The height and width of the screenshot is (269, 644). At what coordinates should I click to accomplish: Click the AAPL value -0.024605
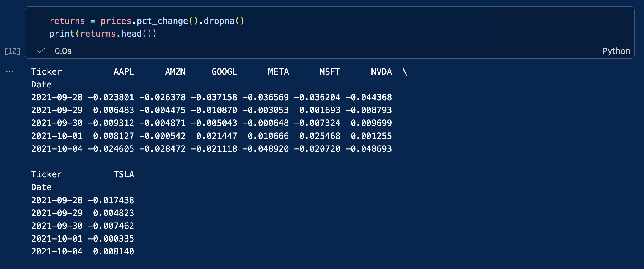[x=111, y=149]
